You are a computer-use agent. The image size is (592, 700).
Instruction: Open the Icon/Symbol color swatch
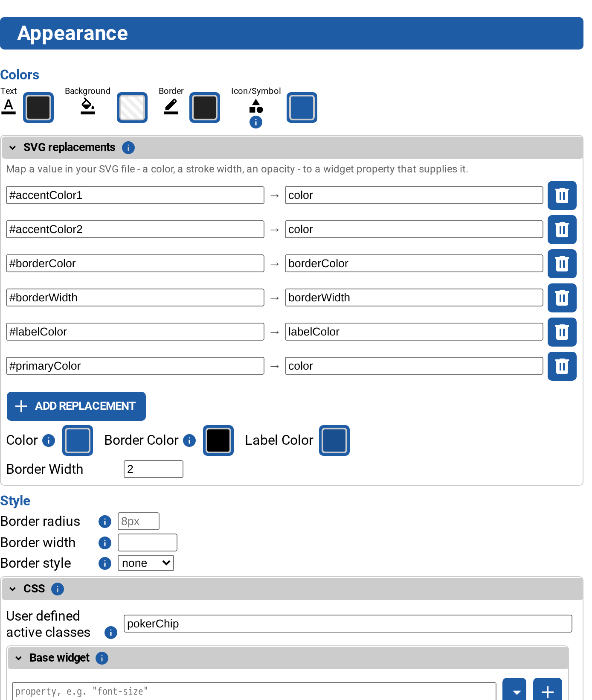[302, 108]
